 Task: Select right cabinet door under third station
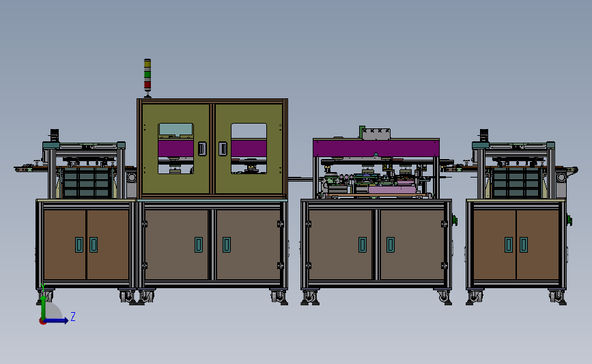(x=412, y=244)
